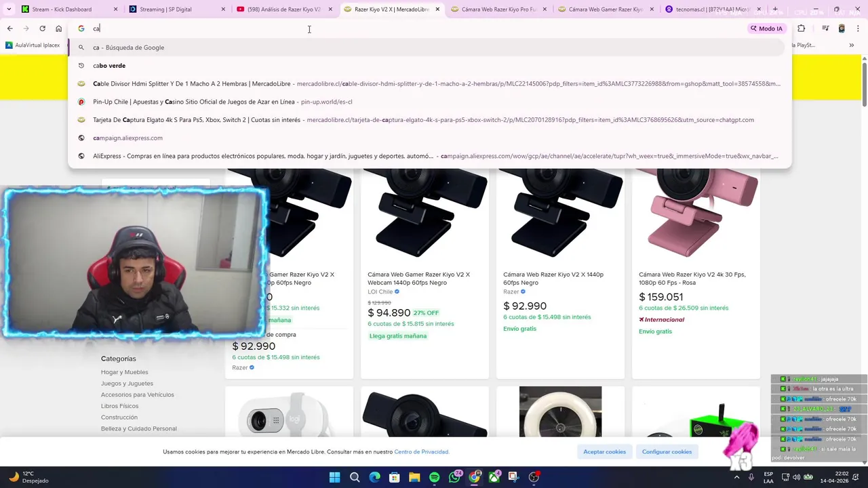868x488 pixels.
Task: Open the browser home page icon
Action: [x=58, y=28]
